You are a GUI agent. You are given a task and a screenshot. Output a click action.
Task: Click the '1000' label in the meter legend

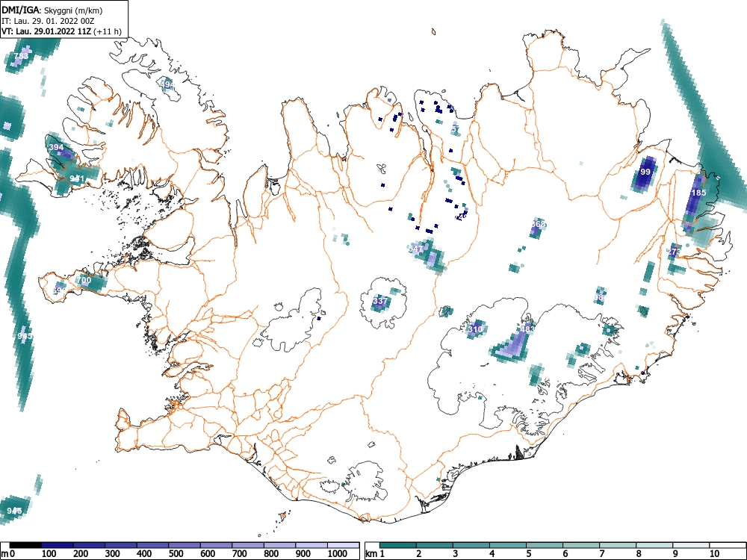338,553
